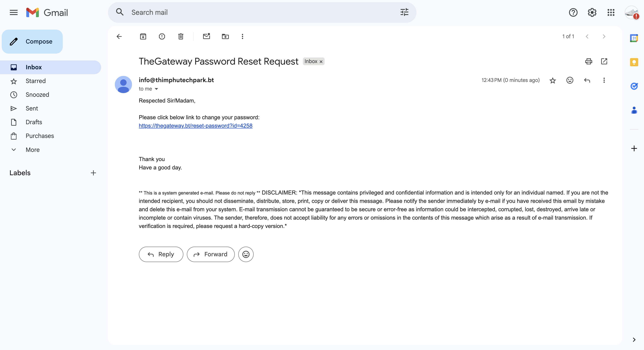
Task: Open the Move to folder icon
Action: pyautogui.click(x=225, y=36)
